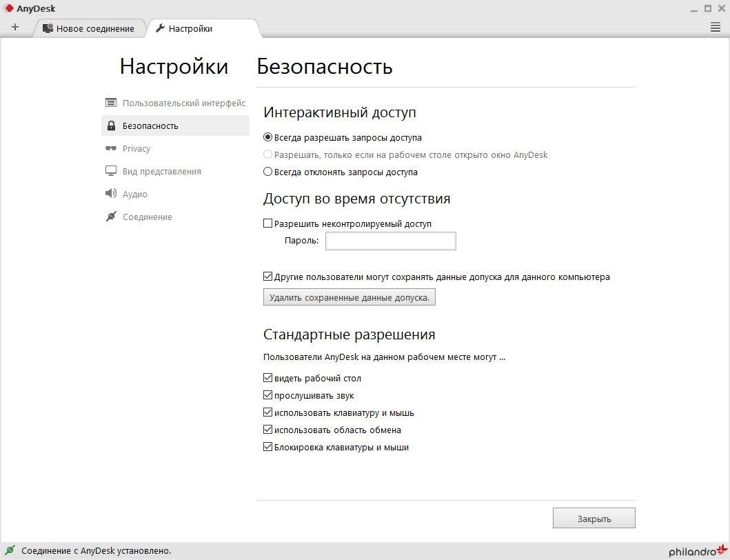The width and height of the screenshot is (730, 560).
Task: Open the Privacy settings section
Action: click(x=175, y=148)
